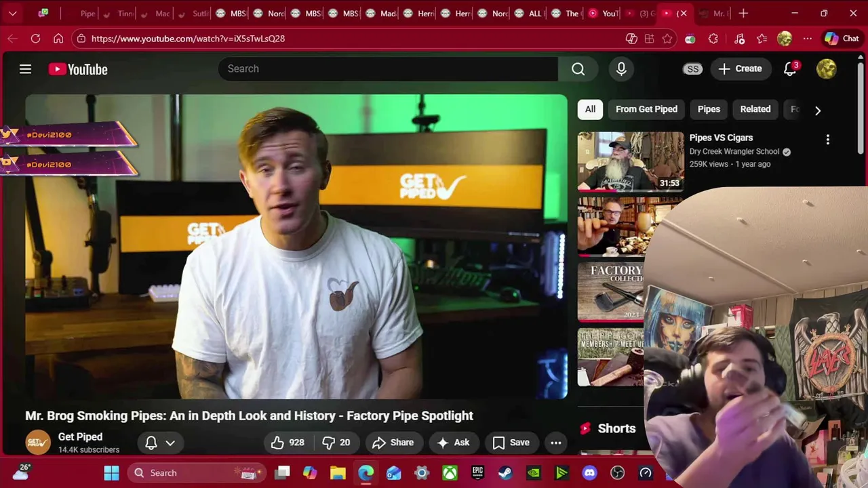
Task: Open Windows Start menu
Action: (x=112, y=472)
